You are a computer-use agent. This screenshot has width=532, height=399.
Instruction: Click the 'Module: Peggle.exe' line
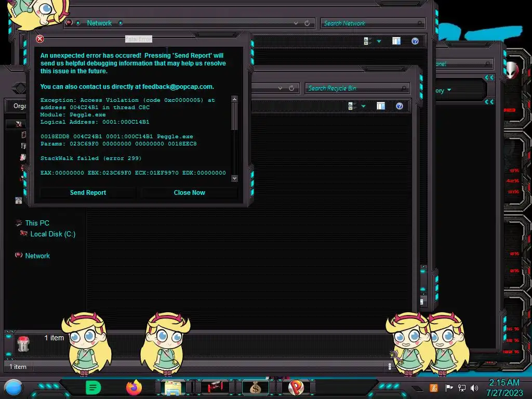[x=73, y=115]
